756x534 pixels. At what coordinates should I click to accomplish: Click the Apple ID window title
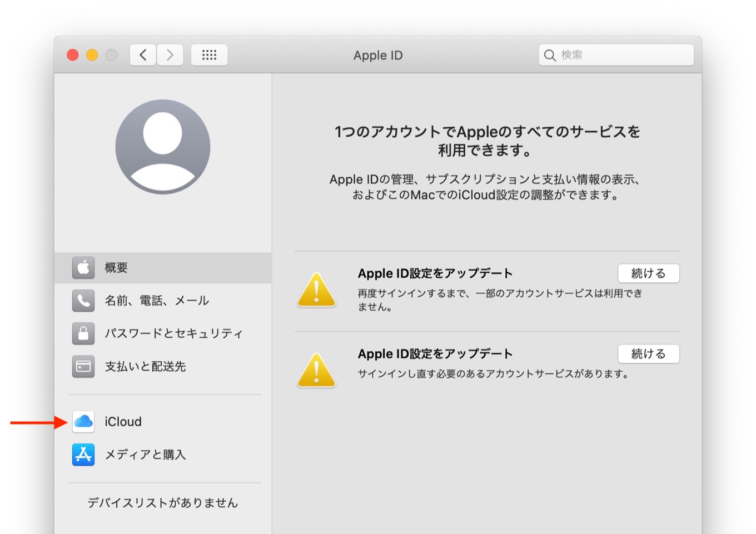pyautogui.click(x=378, y=55)
